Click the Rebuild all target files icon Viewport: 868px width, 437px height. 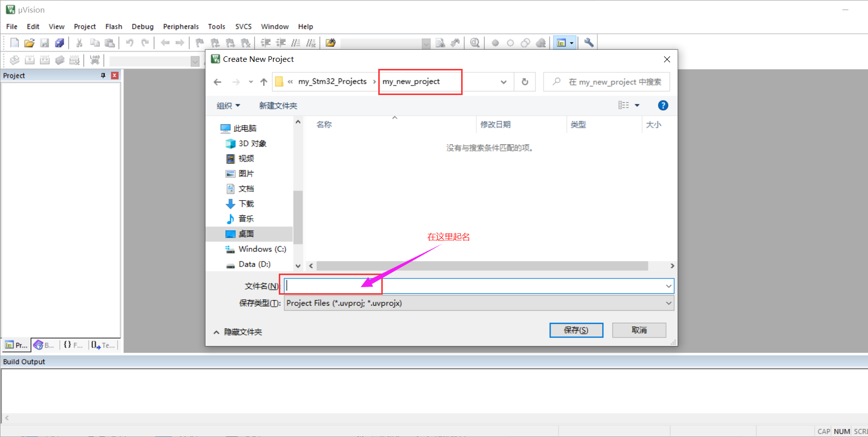click(45, 60)
